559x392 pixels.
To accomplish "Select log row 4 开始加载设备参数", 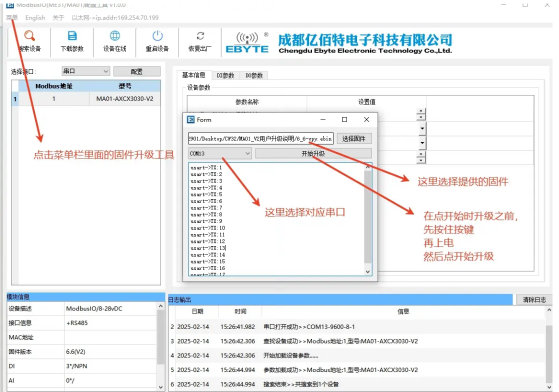I will pyautogui.click(x=357, y=356).
